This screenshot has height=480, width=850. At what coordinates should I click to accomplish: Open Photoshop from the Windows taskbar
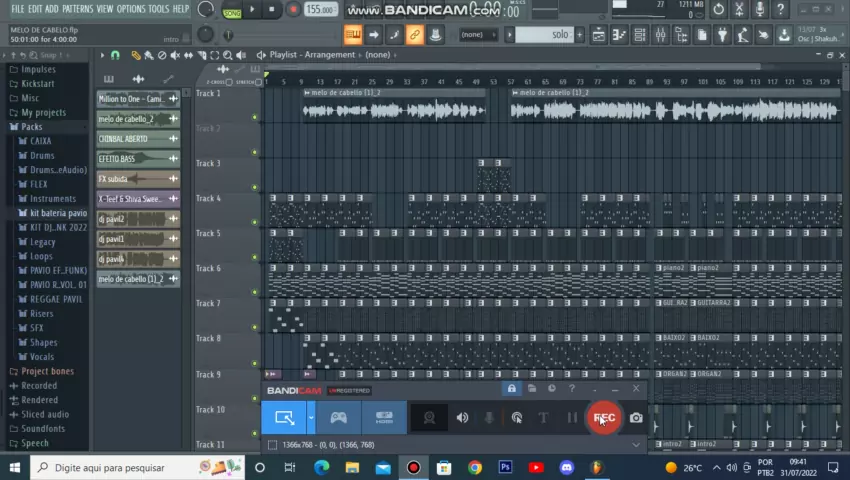pyautogui.click(x=505, y=467)
